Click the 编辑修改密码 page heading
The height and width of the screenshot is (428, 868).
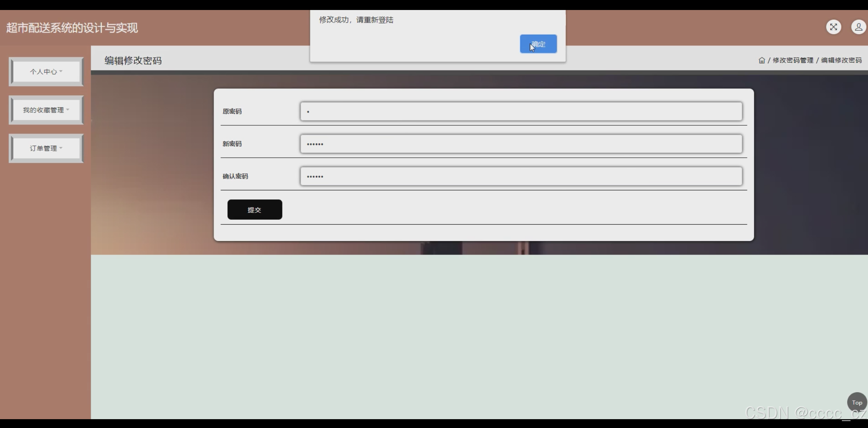(x=133, y=60)
